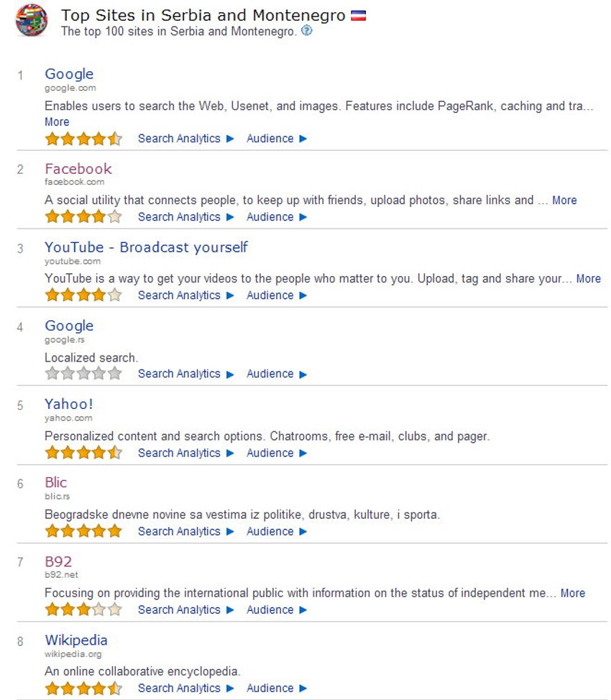Click the gray star rating for google.rs
The height and width of the screenshot is (700, 611).
click(x=83, y=374)
